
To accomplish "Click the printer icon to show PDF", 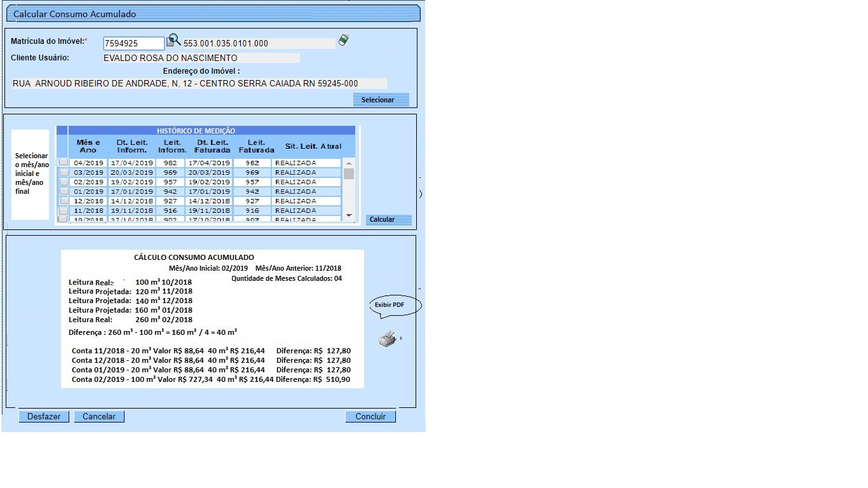I will (x=388, y=339).
